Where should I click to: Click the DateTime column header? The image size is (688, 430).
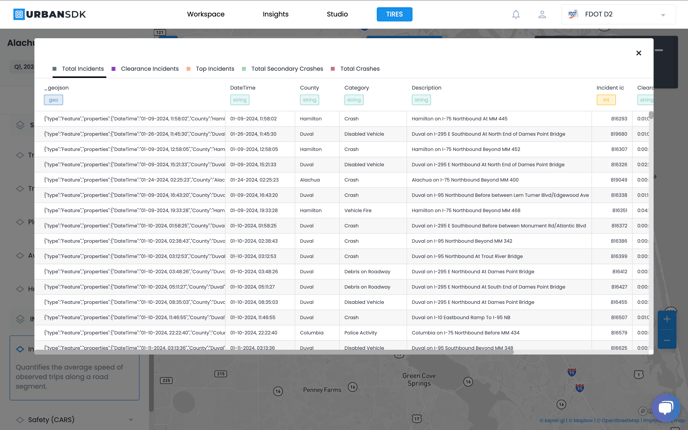243,88
